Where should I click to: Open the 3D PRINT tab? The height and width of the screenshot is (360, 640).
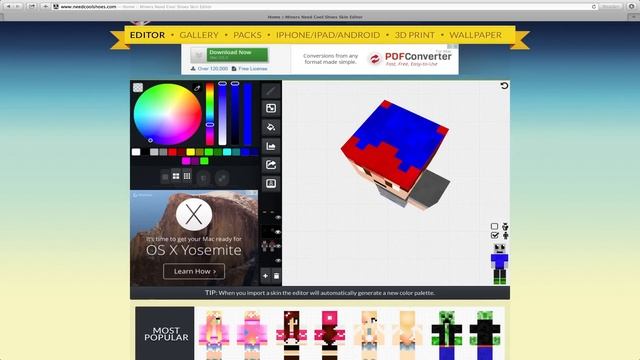(x=415, y=35)
